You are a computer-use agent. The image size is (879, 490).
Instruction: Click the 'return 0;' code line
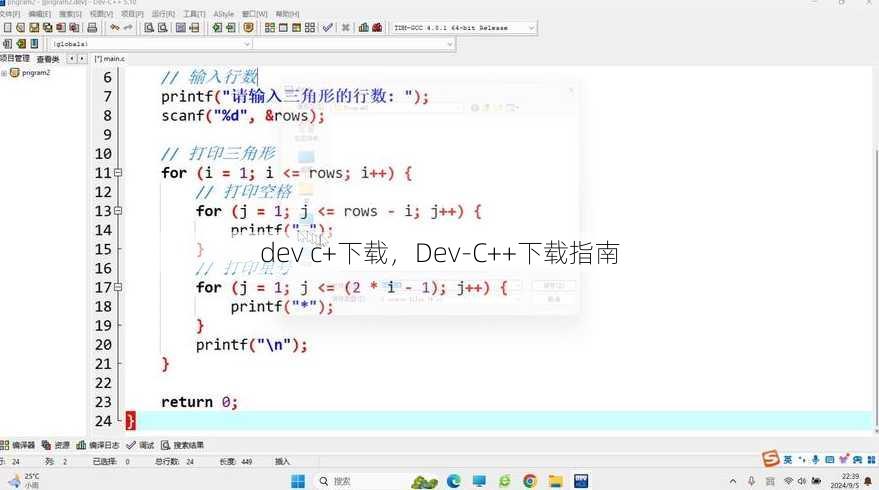pyautogui.click(x=200, y=402)
